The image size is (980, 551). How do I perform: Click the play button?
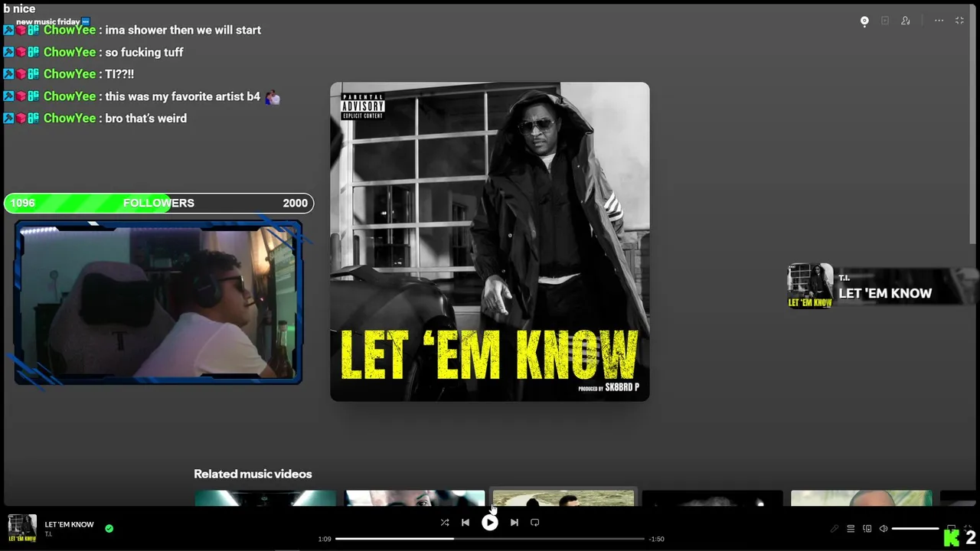[490, 523]
